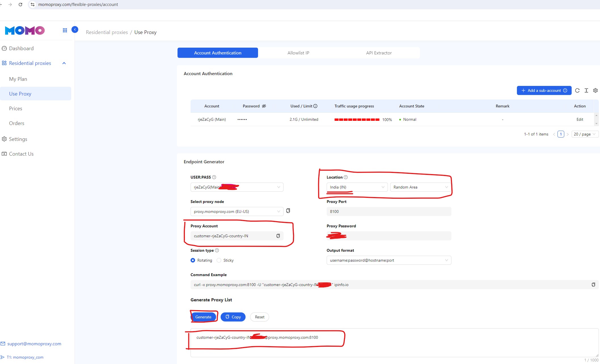Click the Reset button

[x=259, y=317]
